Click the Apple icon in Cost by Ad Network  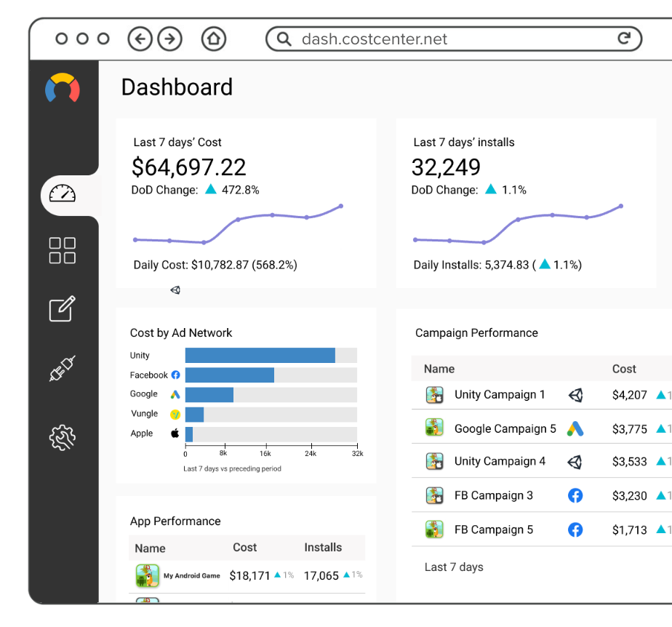click(175, 434)
